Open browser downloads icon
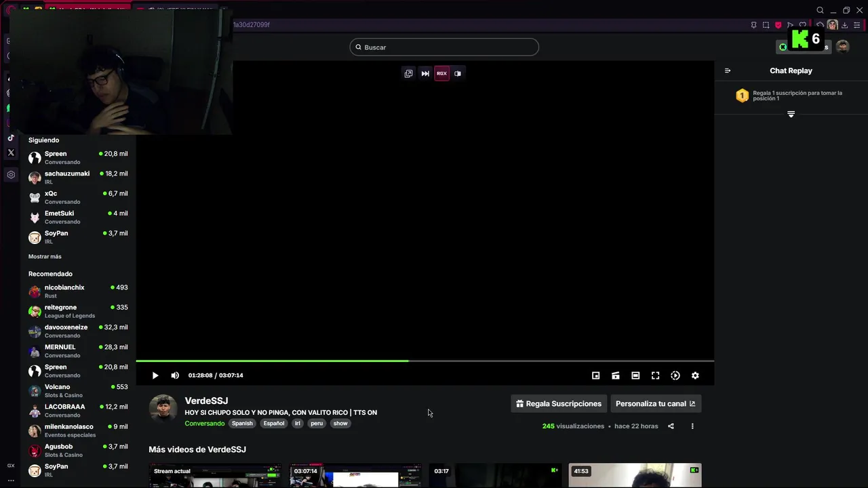This screenshot has height=488, width=868. coord(844,25)
